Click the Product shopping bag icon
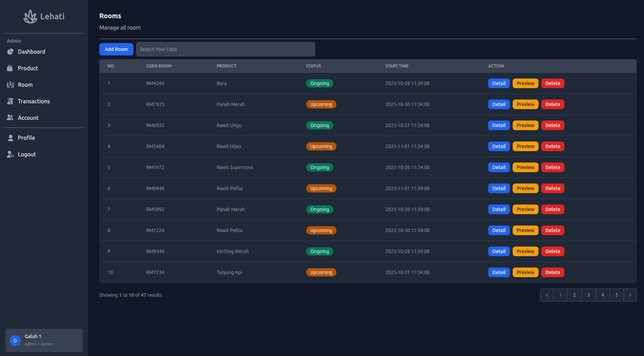The image size is (644, 356). pos(10,68)
